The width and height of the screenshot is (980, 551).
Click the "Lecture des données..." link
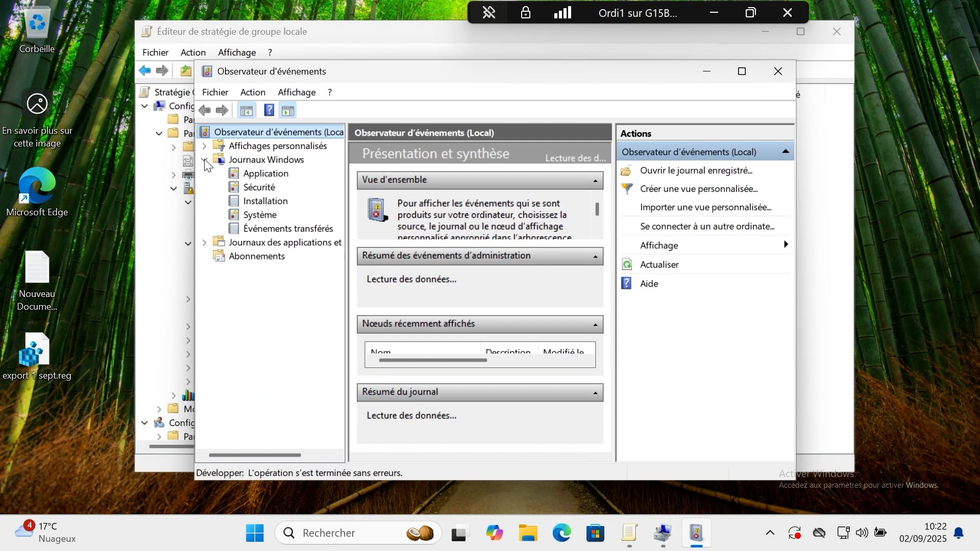(411, 279)
